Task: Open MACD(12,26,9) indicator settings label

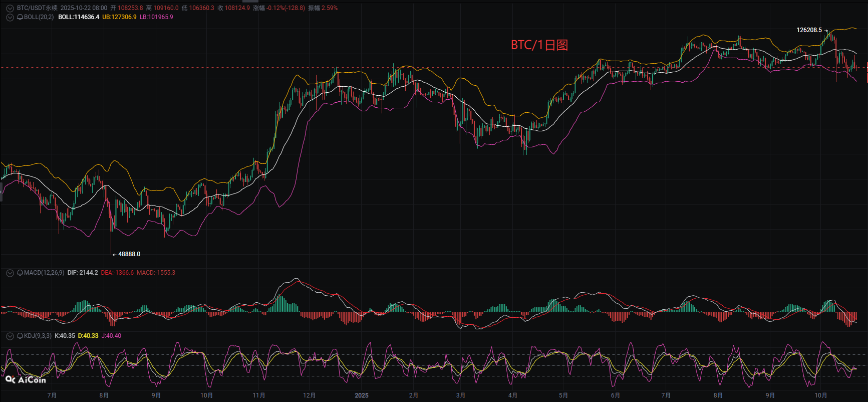Action: [44, 273]
